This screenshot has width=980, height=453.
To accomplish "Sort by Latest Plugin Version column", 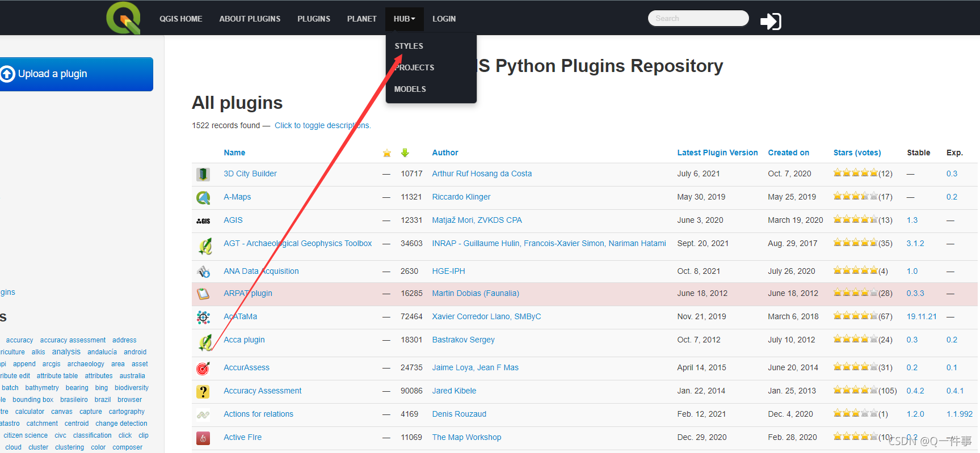I will coord(717,153).
